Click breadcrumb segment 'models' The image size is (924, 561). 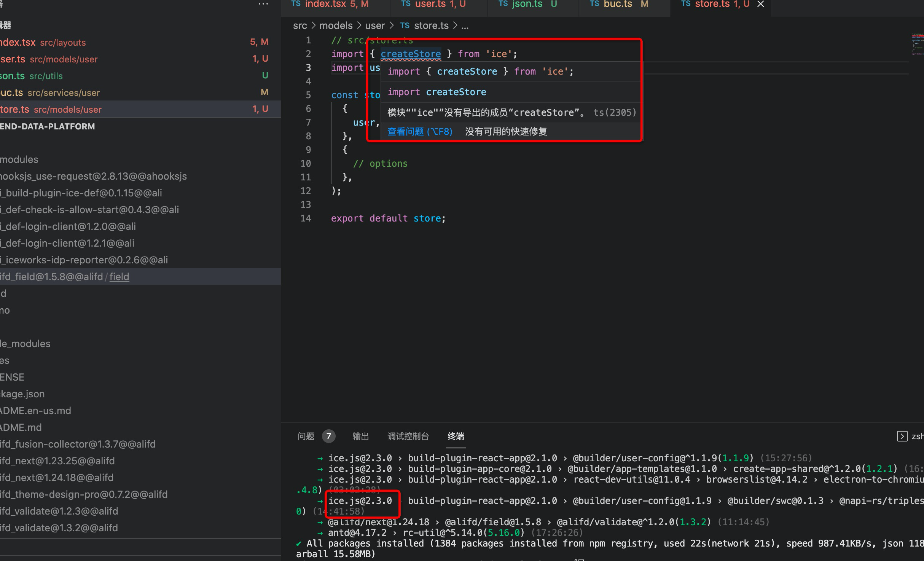(x=336, y=25)
